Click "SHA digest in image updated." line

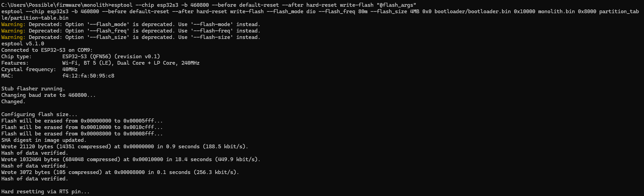[44, 140]
